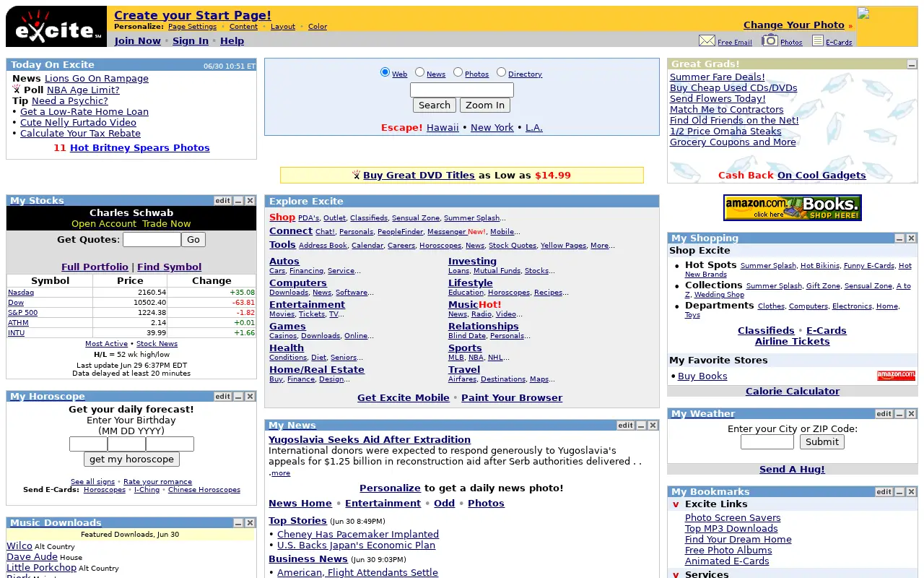This screenshot has height=578, width=924.
Task: Minimize the Music Downloads panel
Action: (238, 523)
